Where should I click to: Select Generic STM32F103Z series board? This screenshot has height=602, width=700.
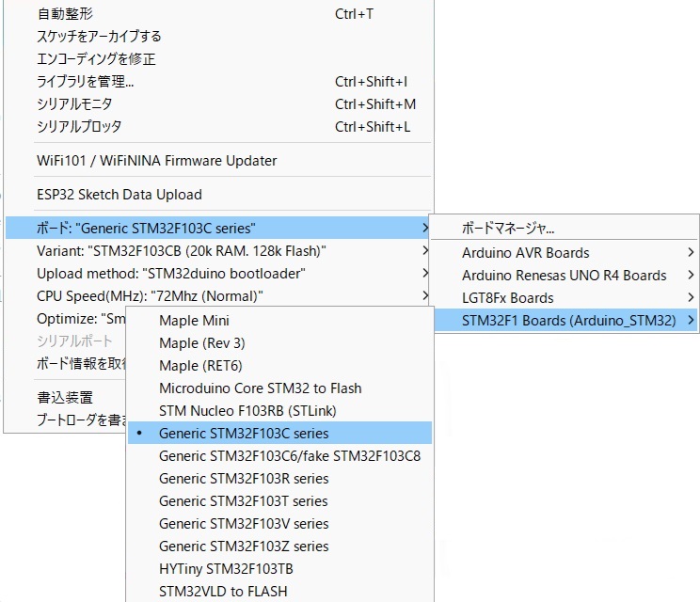(280, 547)
